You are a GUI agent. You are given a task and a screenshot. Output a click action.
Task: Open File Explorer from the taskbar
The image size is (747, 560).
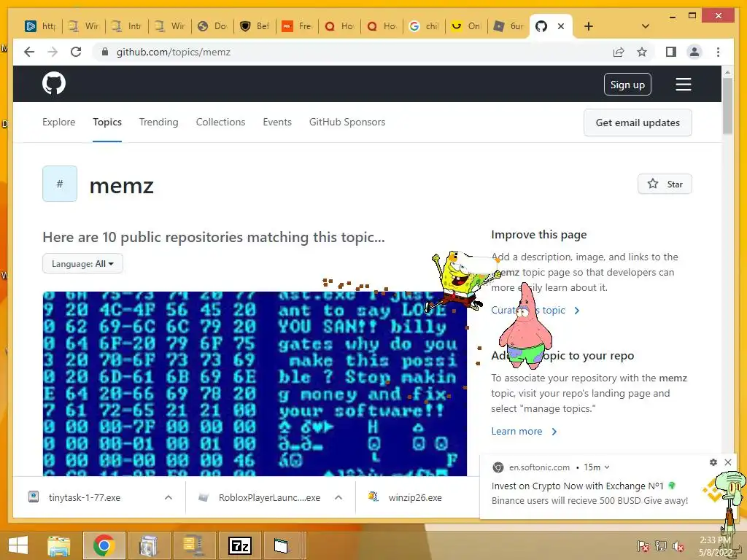pyautogui.click(x=59, y=545)
